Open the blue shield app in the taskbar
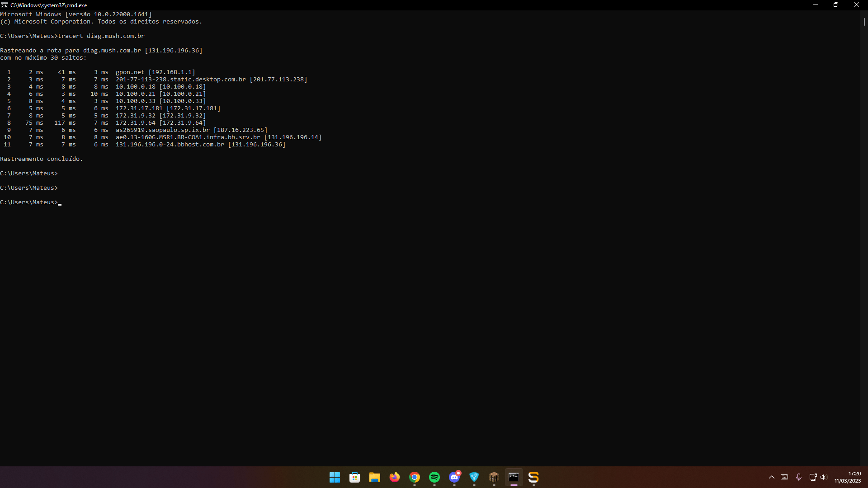This screenshot has width=868, height=488. pos(474,477)
